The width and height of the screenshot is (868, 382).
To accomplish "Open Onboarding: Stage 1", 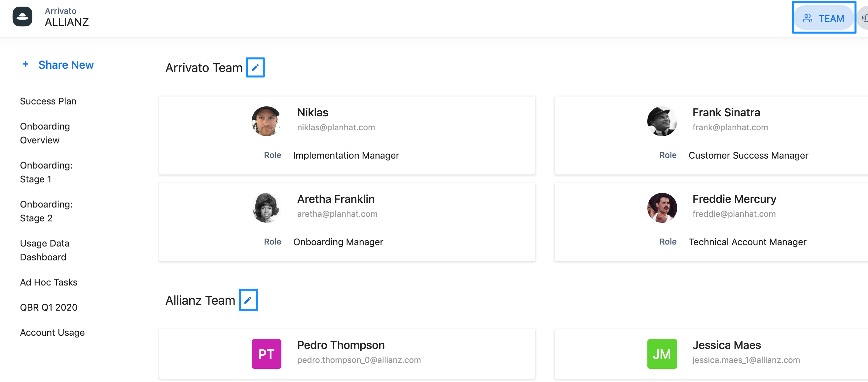I will (x=46, y=172).
